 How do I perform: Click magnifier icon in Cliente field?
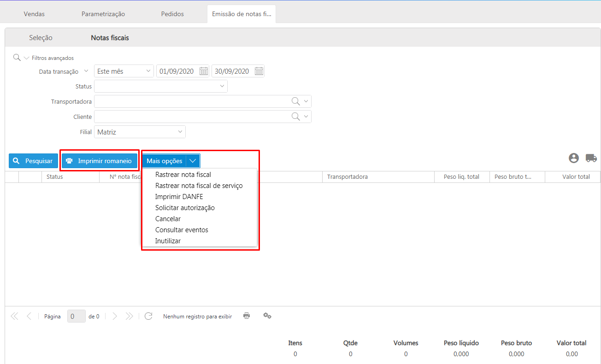296,117
